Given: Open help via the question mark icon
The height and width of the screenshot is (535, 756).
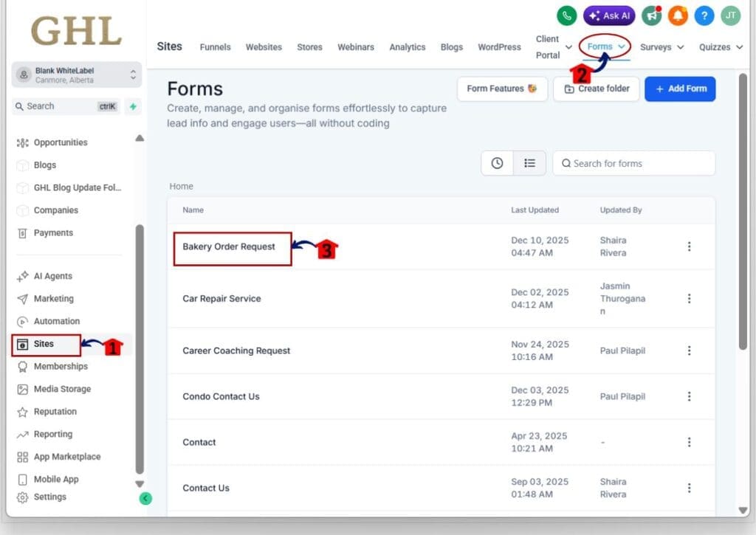Looking at the screenshot, I should point(704,15).
